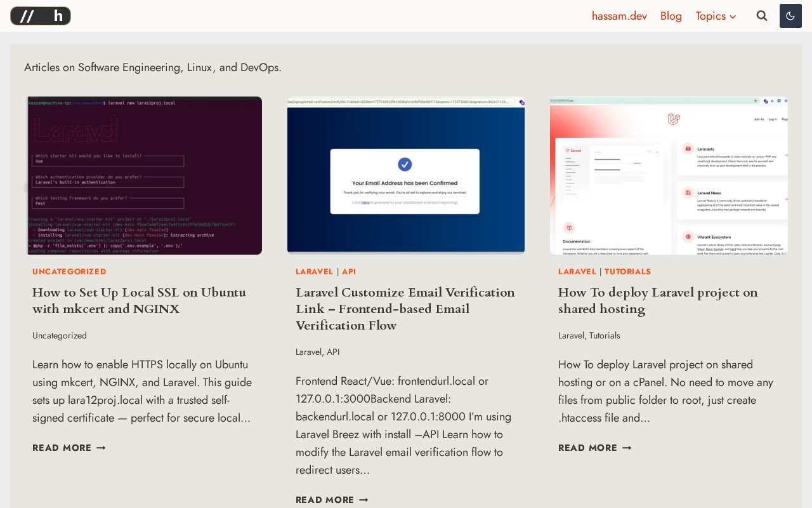
Task: Select the orange TUTORIALS category label
Action: click(x=628, y=272)
